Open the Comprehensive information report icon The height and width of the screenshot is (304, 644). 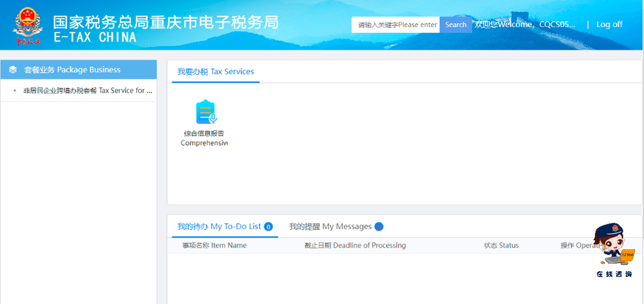(x=205, y=112)
